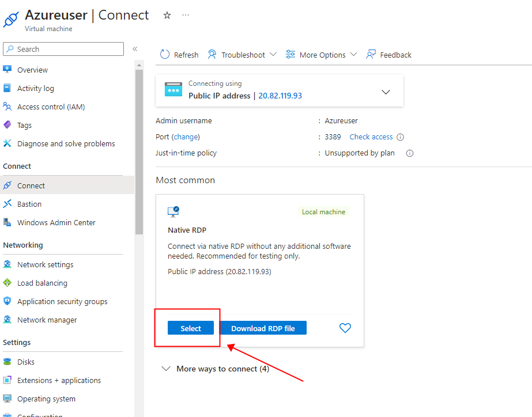This screenshot has height=417, width=532.
Task: Click the info icon next to Check access
Action: click(401, 137)
